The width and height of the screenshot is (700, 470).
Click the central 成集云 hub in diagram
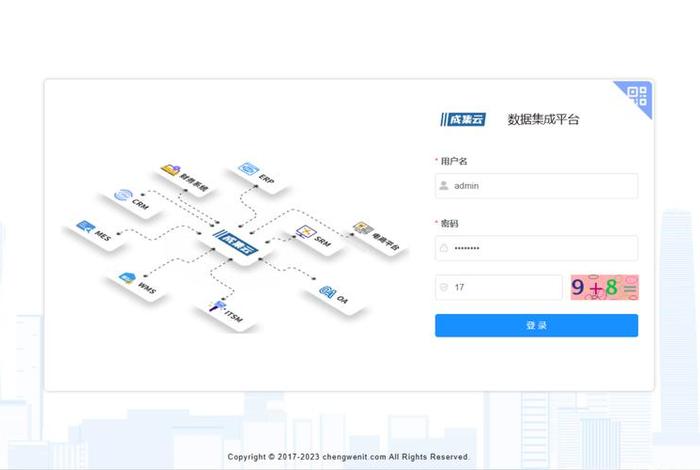[235, 243]
